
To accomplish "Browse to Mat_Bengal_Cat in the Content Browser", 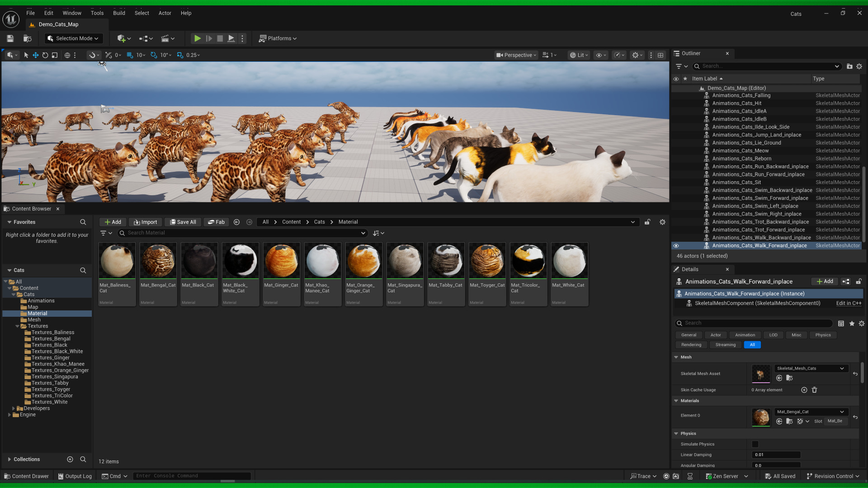I will (789, 421).
